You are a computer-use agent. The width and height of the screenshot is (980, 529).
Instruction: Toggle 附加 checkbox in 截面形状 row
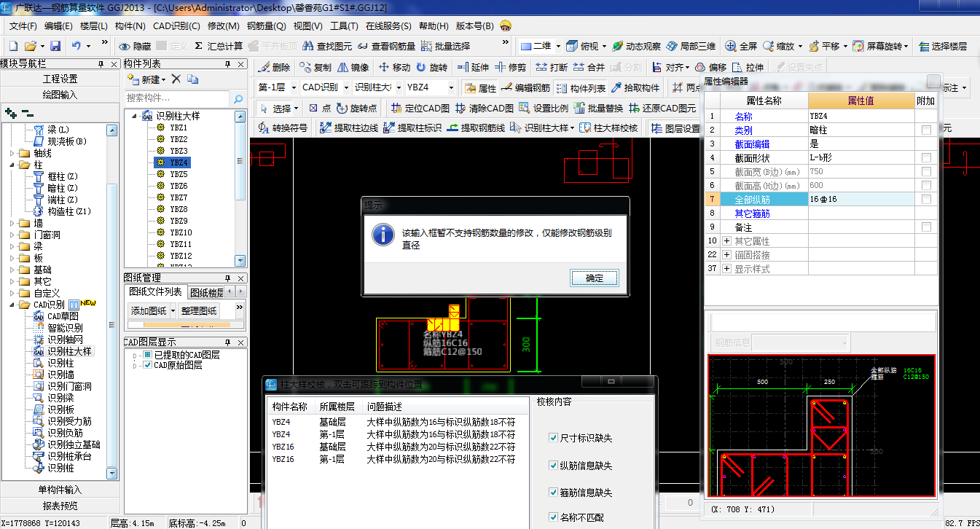coord(926,157)
